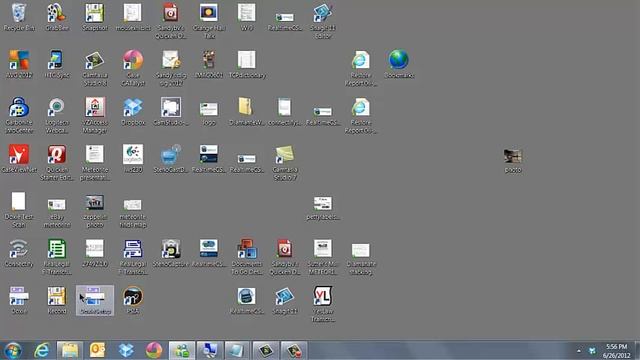Screen dimensions: 640x360
Task: Launch the Logitech Webcam shortcut
Action: pyautogui.click(x=57, y=115)
